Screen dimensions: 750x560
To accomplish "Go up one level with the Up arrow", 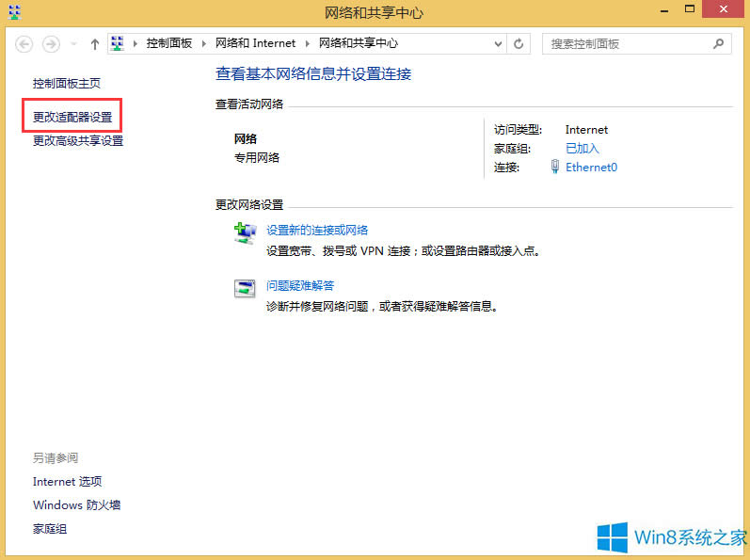I will point(95,44).
